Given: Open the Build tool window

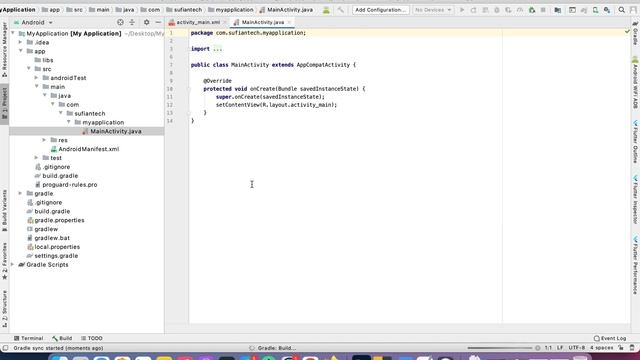Looking at the screenshot, I should click(62, 338).
